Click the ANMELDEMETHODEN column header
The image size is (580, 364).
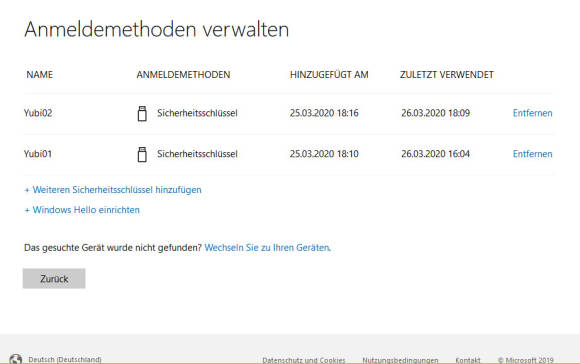(x=183, y=75)
